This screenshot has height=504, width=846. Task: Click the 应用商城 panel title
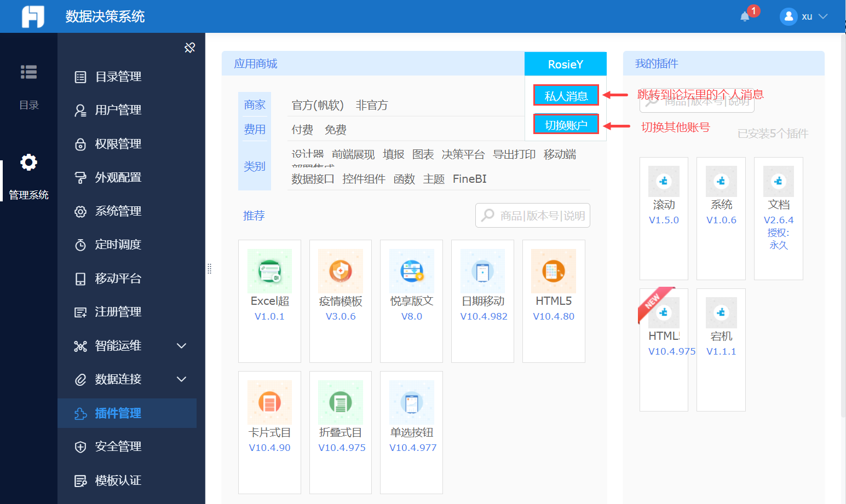tap(256, 63)
